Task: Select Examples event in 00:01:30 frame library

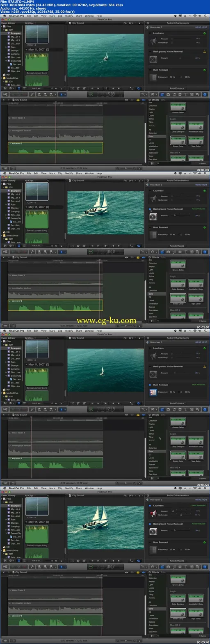Action: coord(16,33)
